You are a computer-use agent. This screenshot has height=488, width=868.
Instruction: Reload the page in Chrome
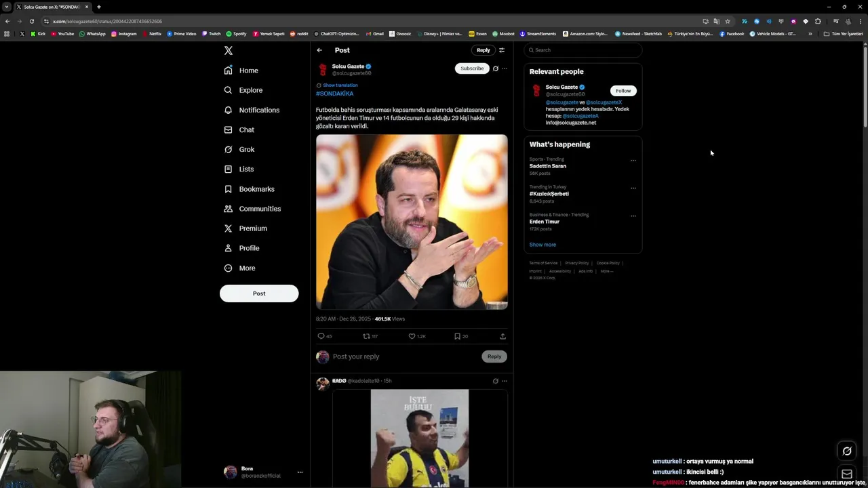(x=32, y=21)
